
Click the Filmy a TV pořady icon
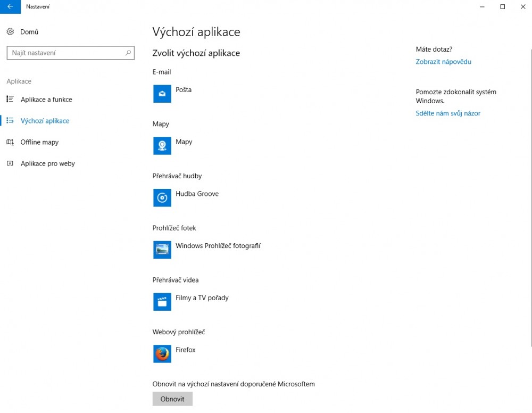coord(162,302)
